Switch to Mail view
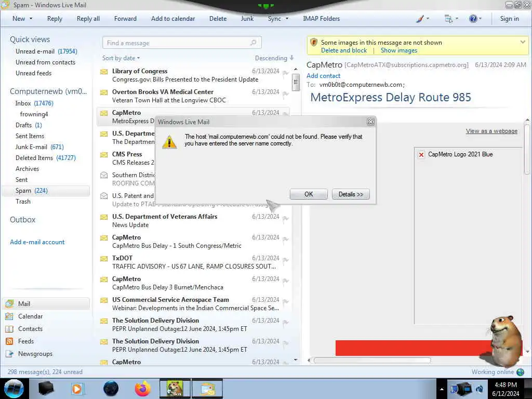 pos(46,303)
